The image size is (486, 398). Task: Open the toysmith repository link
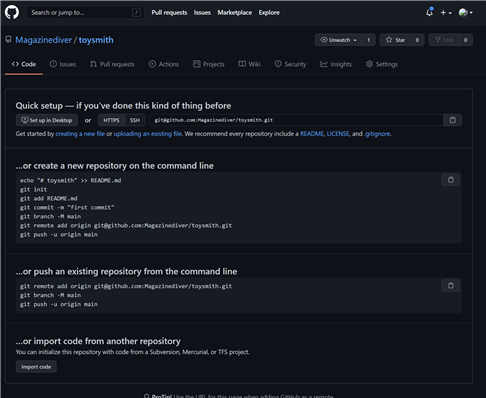tap(96, 40)
